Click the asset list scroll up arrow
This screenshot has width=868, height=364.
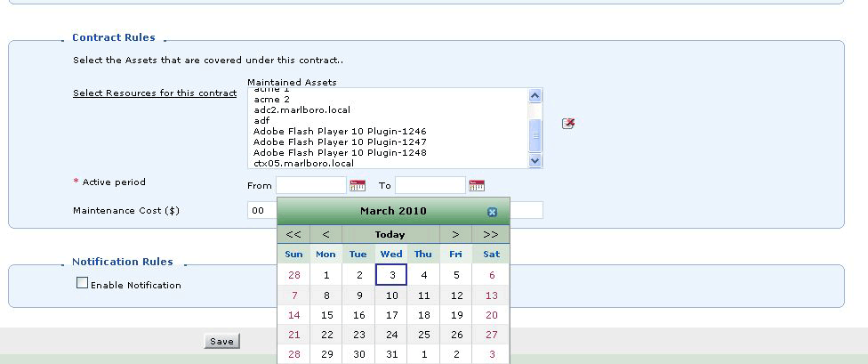click(x=534, y=96)
